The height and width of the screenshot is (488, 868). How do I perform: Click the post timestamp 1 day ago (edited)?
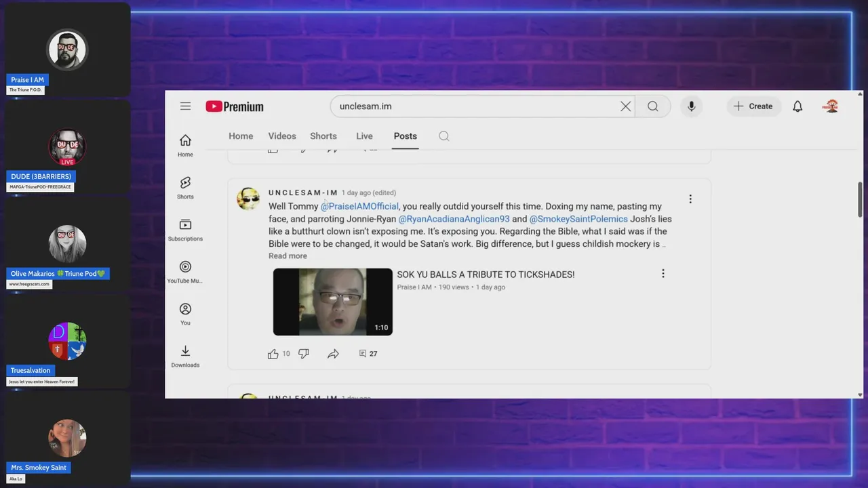click(369, 193)
